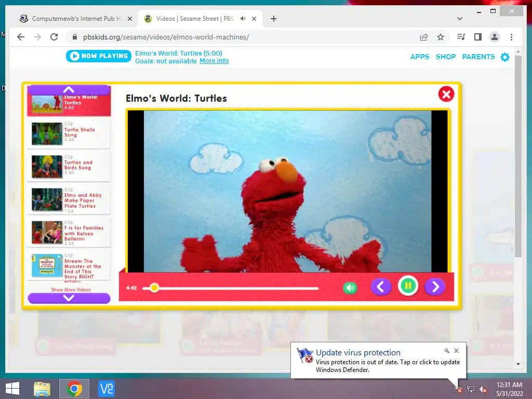The height and width of the screenshot is (399, 532).
Task: Close the Sesame Street PBS tab
Action: point(254,19)
